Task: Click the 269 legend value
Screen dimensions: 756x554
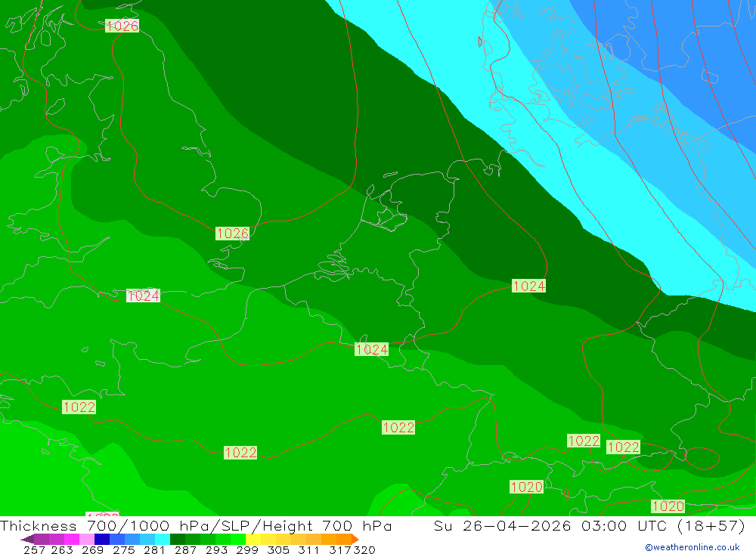Action: pyautogui.click(x=92, y=549)
